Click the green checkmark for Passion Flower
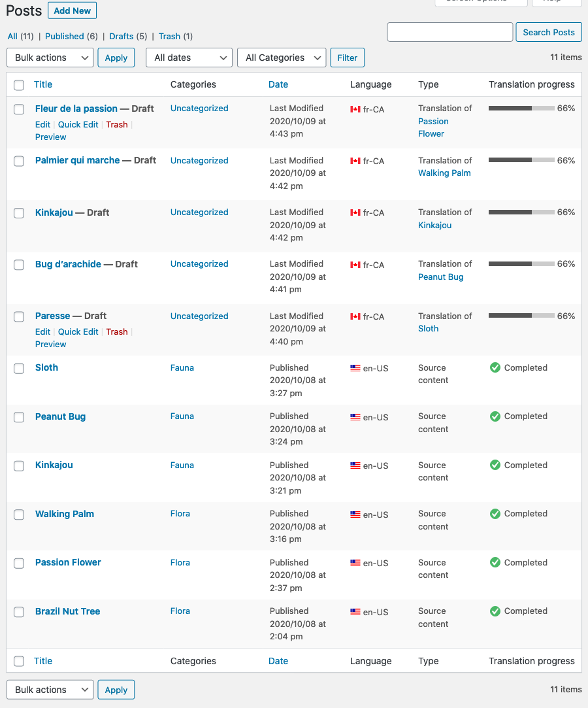Screen dimensions: 588x708 click(x=495, y=562)
